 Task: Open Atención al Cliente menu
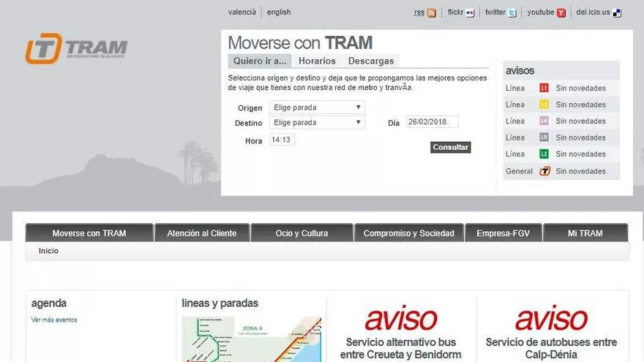pos(201,233)
